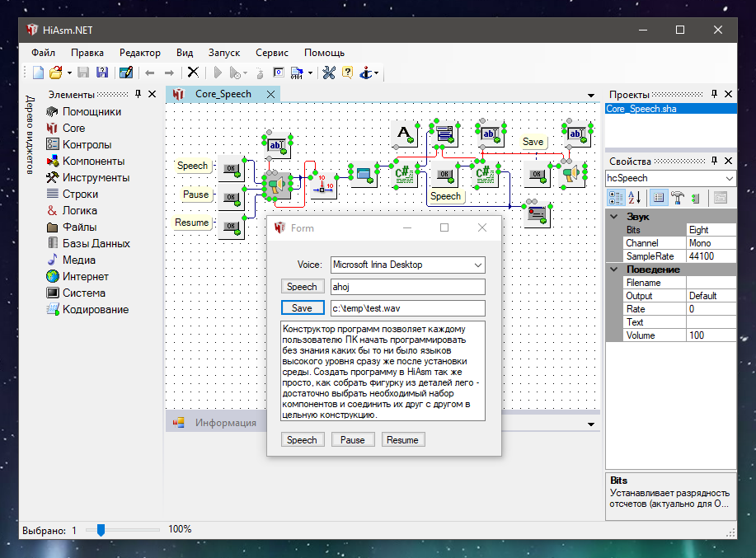Click the yellow question mark help icon

pos(347,73)
